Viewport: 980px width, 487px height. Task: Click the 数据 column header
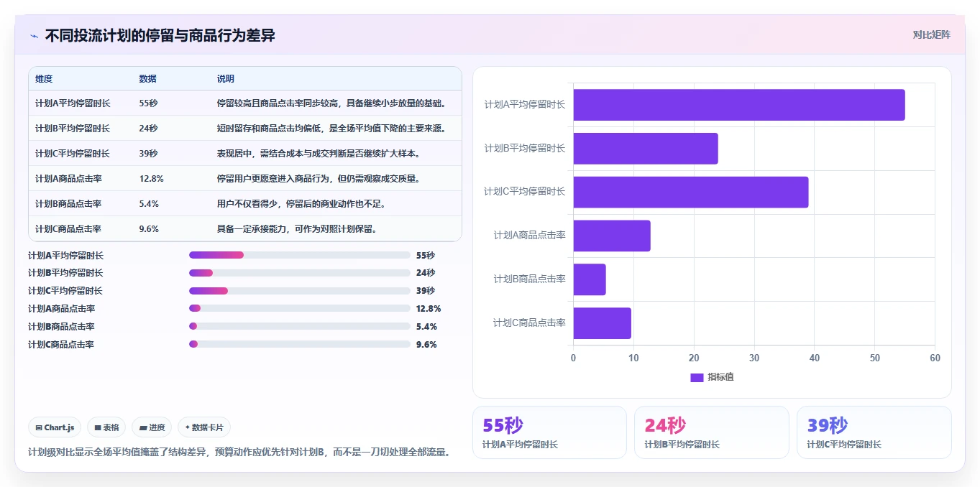pyautogui.click(x=147, y=79)
